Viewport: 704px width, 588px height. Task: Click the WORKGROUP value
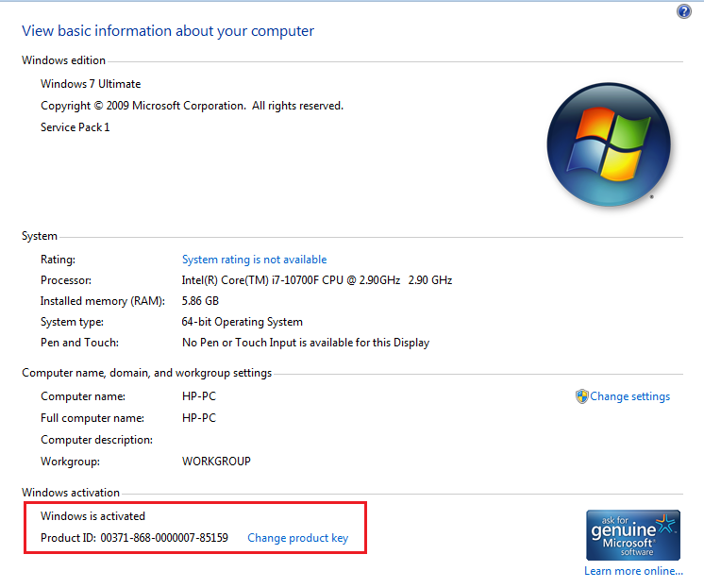(216, 462)
